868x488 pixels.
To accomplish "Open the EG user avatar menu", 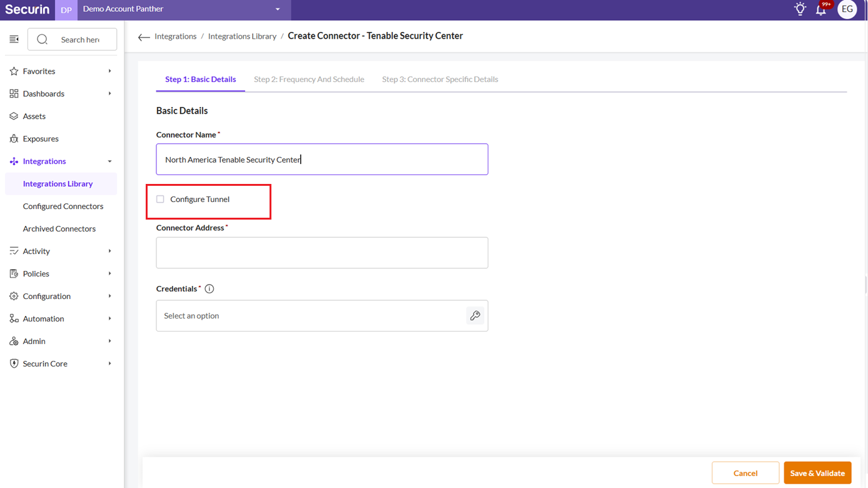I will (847, 9).
